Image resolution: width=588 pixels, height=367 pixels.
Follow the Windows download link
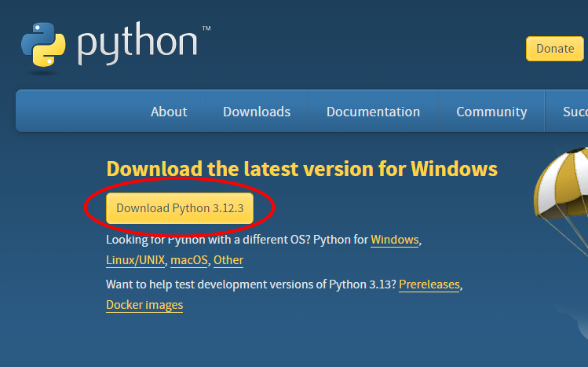[395, 240]
